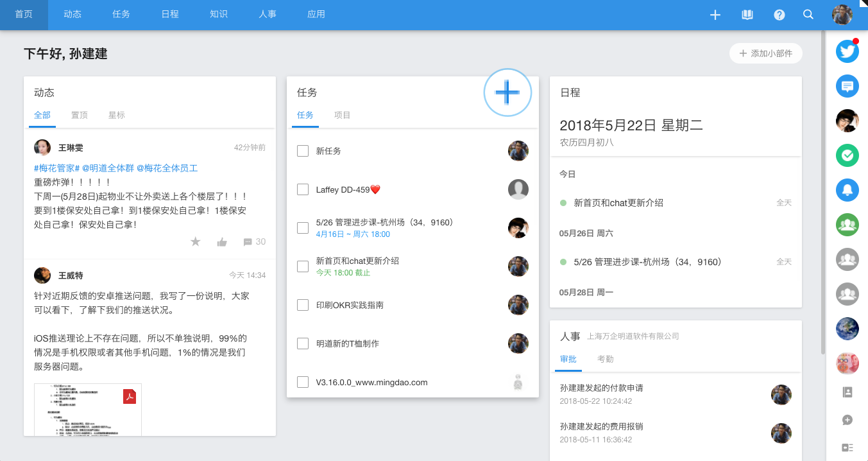The width and height of the screenshot is (868, 461).
Task: Click the @明道全体群 mention link
Action: click(x=107, y=168)
